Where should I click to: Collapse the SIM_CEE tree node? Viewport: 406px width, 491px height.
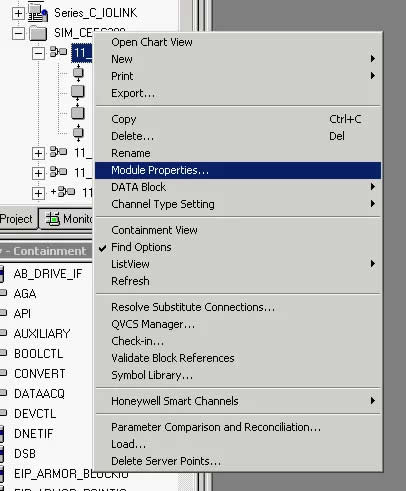18,33
